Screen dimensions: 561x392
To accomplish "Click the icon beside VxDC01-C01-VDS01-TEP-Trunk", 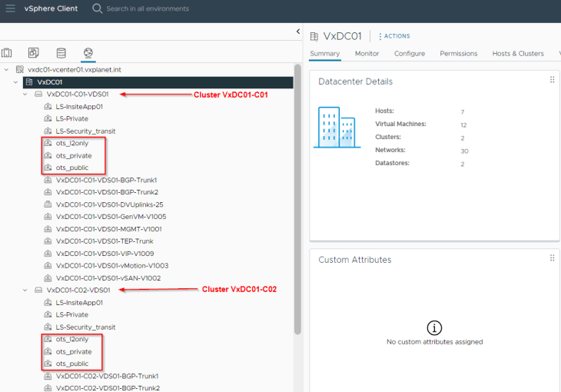I will [48, 241].
